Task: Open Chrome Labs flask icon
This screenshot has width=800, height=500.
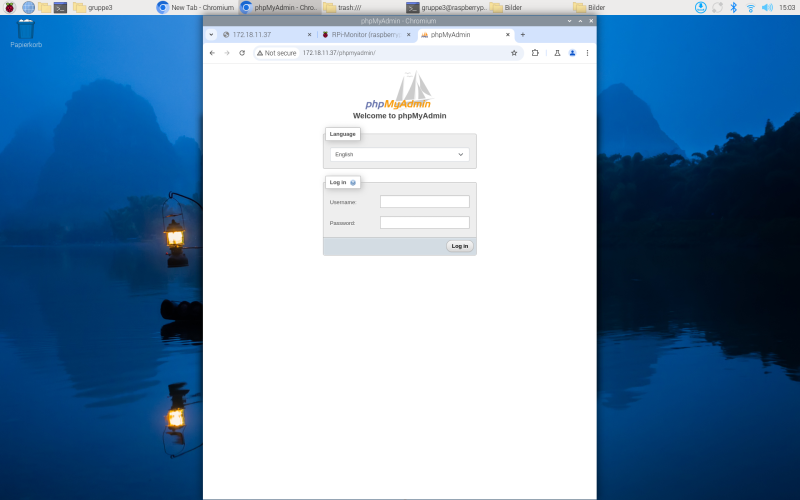Action: (x=557, y=53)
